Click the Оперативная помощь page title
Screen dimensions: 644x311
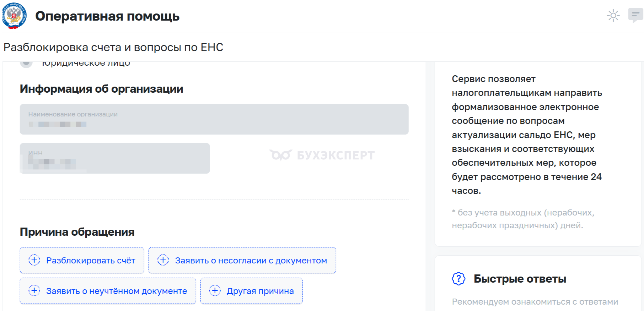(x=107, y=16)
